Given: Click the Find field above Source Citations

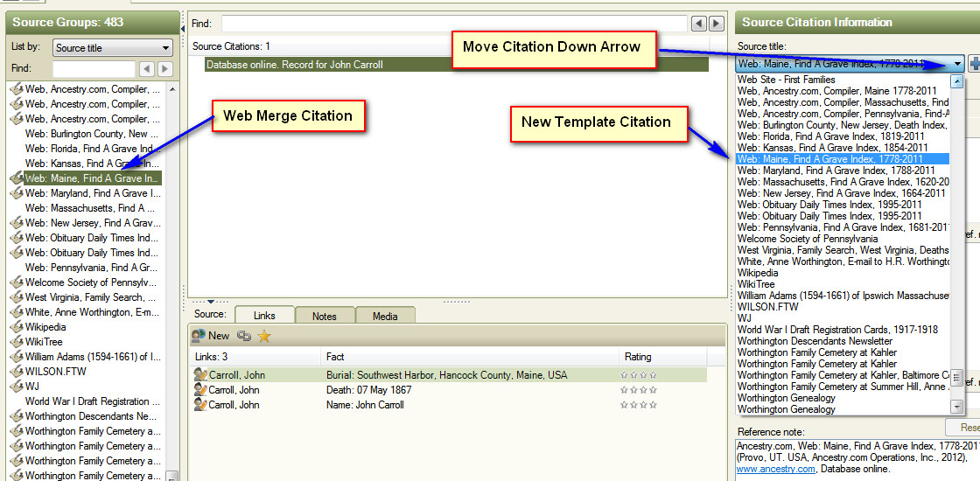Looking at the screenshot, I should pyautogui.click(x=454, y=24).
